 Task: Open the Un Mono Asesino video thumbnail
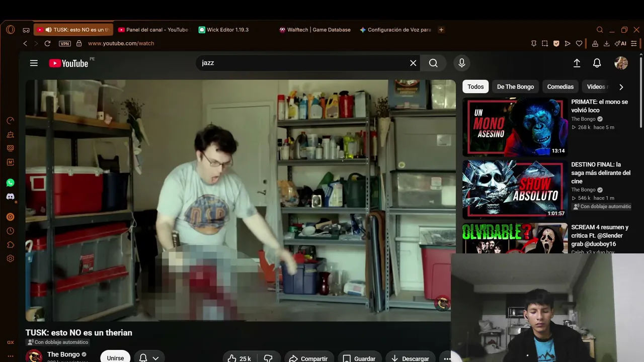(x=515, y=127)
